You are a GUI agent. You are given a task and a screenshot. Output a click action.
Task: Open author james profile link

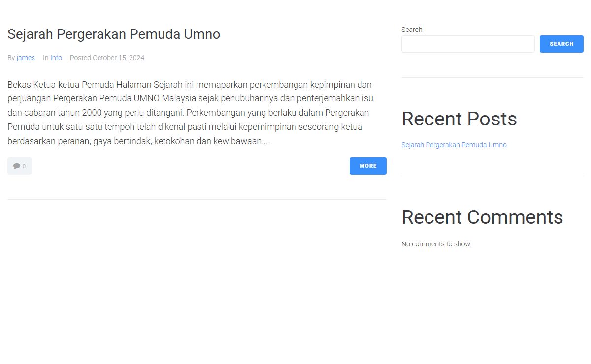click(x=26, y=58)
